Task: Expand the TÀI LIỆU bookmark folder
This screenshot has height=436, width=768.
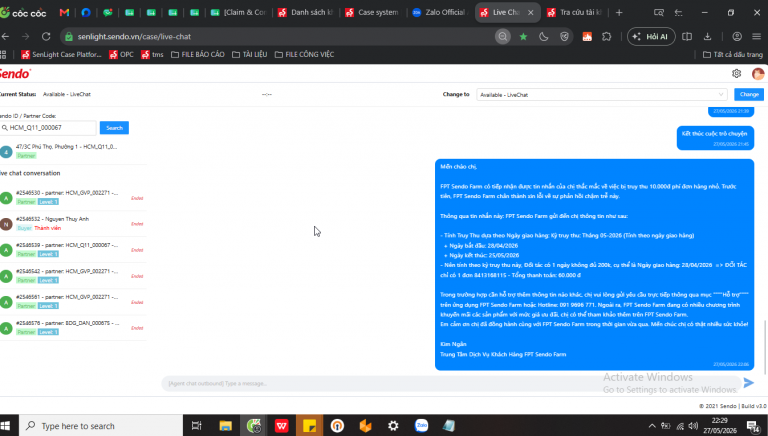Action: click(249, 54)
